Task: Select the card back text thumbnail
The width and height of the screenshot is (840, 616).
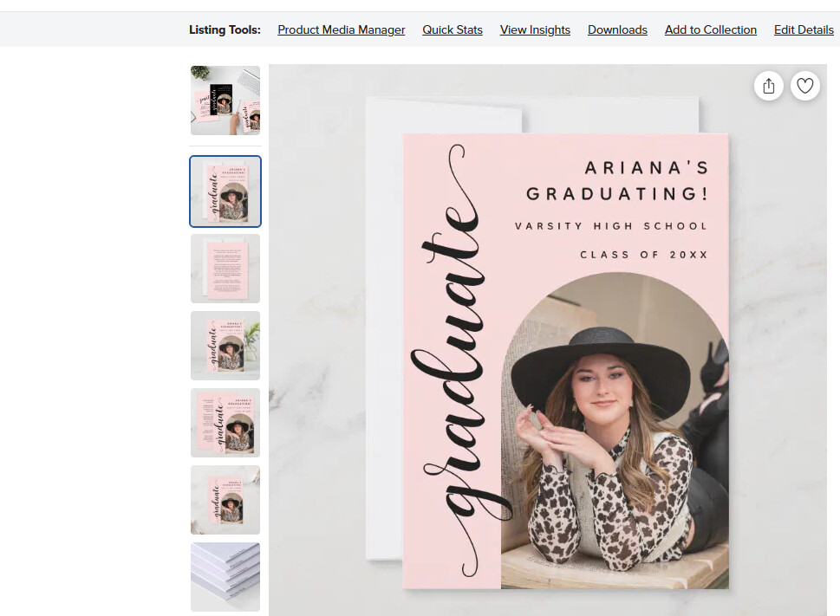Action: pyautogui.click(x=225, y=269)
